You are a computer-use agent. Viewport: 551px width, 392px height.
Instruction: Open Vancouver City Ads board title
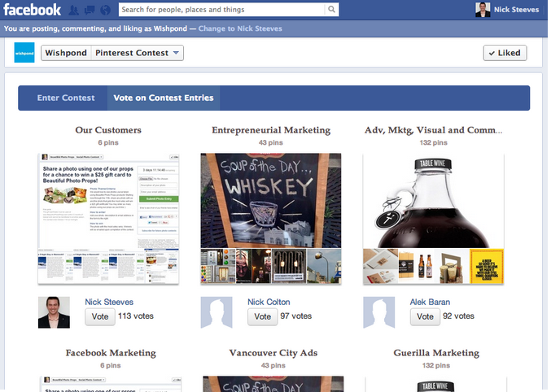[273, 353]
